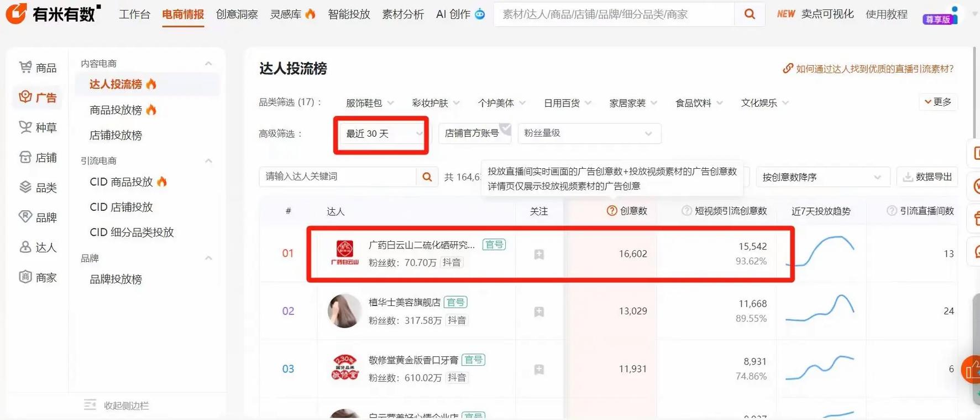Open the 店铺 sidebar section
The height and width of the screenshot is (420, 980).
38,157
